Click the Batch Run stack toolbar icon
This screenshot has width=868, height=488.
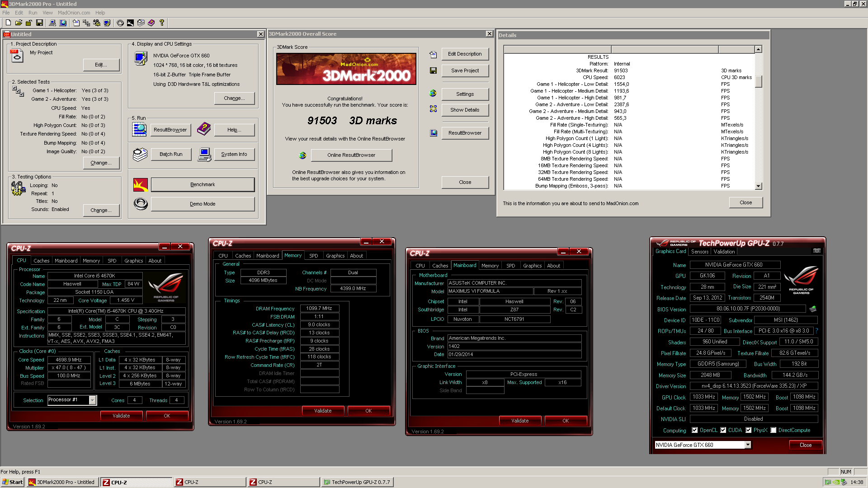tap(141, 23)
